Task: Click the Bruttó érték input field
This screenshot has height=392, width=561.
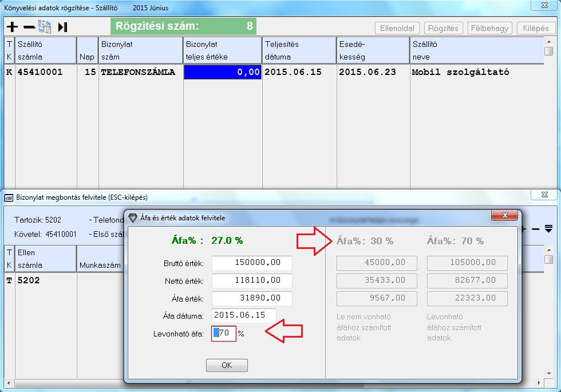Action: (x=252, y=263)
